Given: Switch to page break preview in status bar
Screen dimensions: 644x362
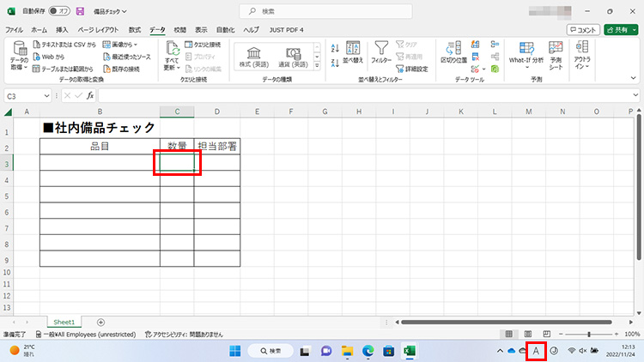Looking at the screenshot, I should tap(547, 334).
